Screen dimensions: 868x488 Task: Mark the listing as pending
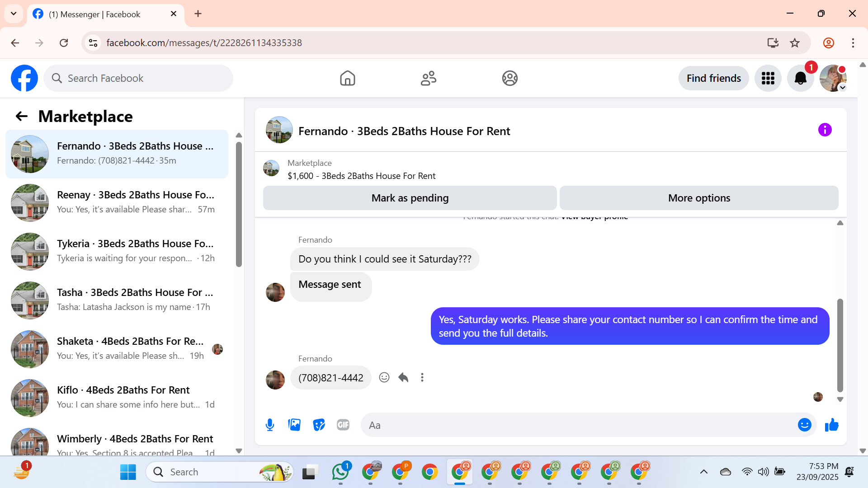click(410, 198)
